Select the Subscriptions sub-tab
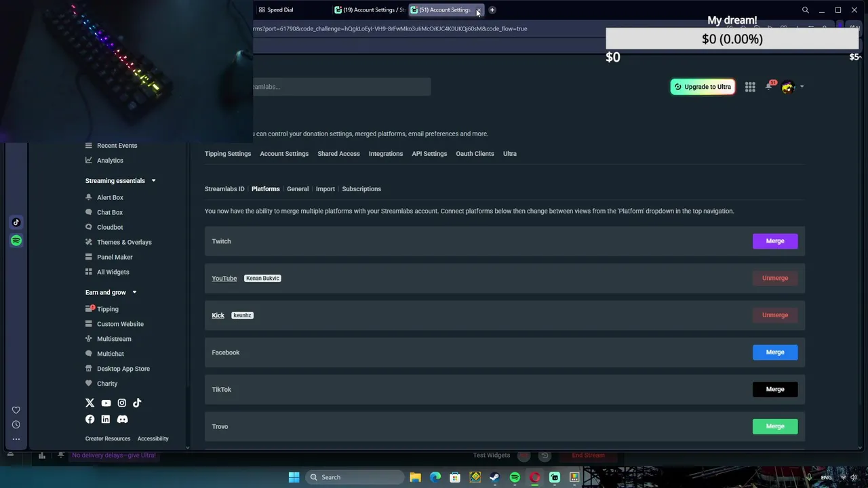Image resolution: width=868 pixels, height=488 pixels. coord(361,189)
